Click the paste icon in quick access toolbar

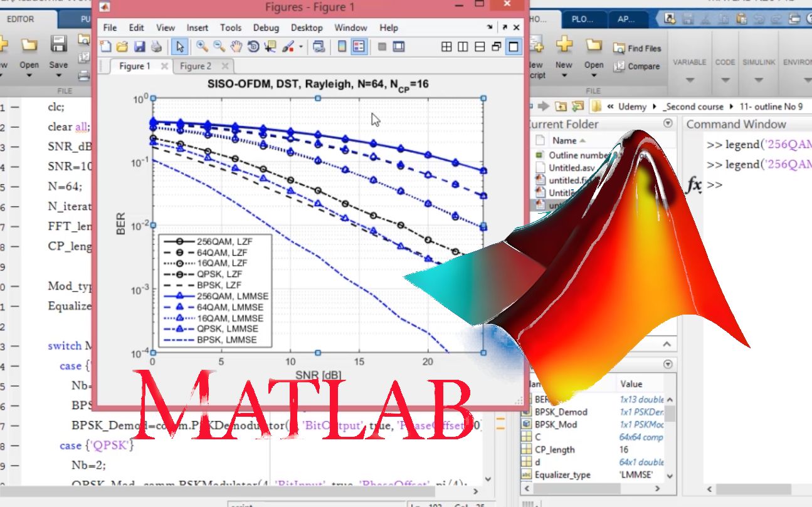click(742, 19)
